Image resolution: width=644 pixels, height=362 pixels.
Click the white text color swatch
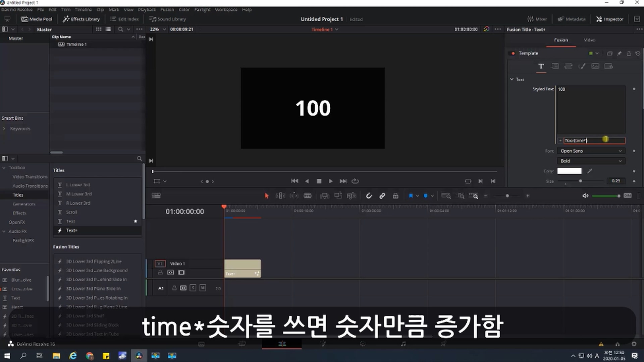(x=569, y=171)
